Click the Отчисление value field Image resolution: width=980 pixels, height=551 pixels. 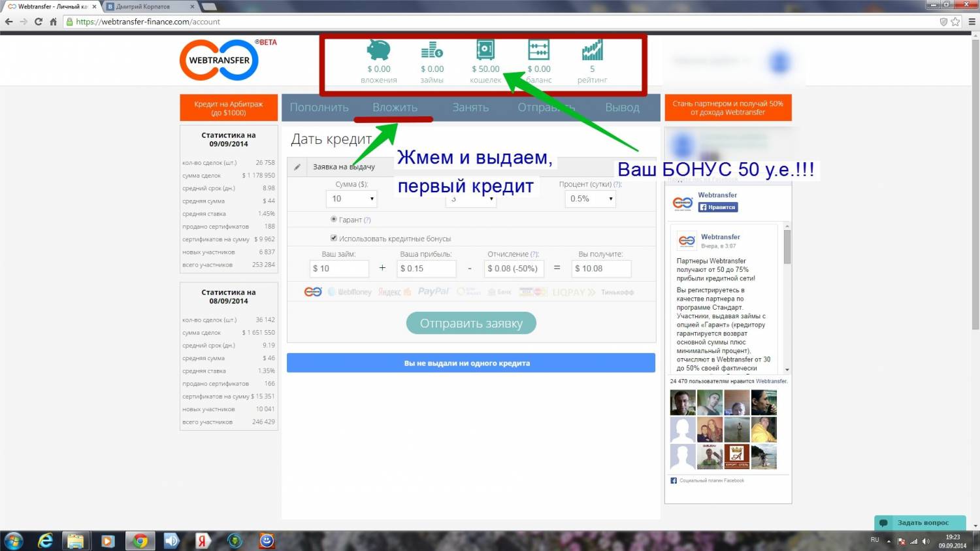[514, 269]
